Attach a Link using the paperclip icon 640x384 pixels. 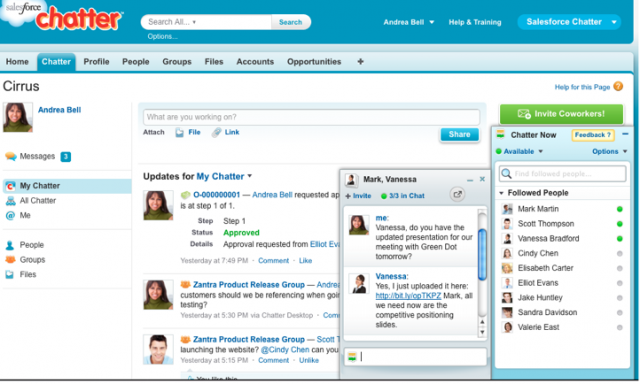[216, 132]
